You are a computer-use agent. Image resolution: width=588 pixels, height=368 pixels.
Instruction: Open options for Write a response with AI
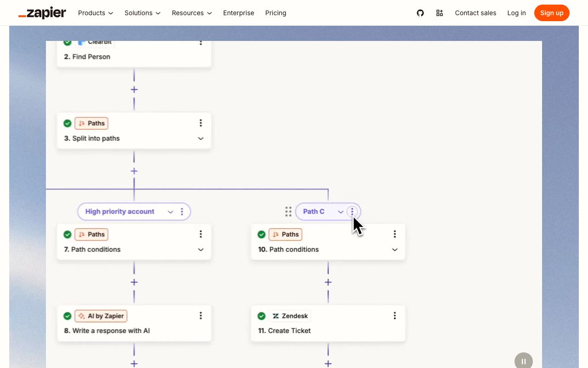tap(201, 316)
